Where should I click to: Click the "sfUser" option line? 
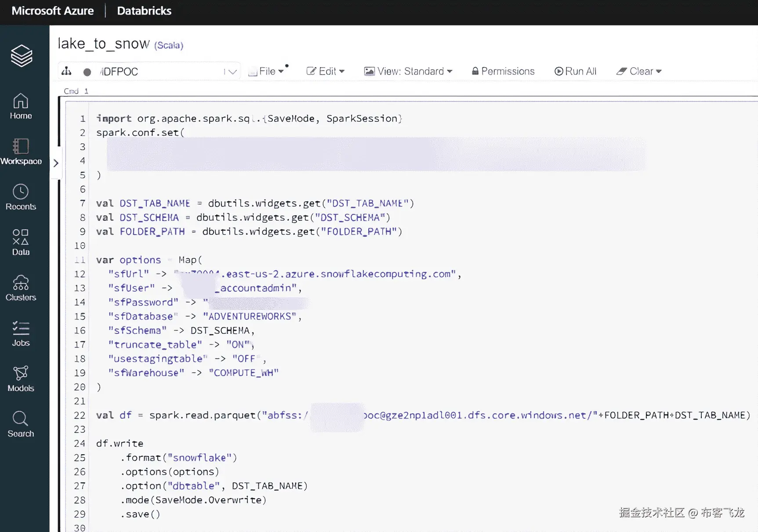tap(205, 288)
